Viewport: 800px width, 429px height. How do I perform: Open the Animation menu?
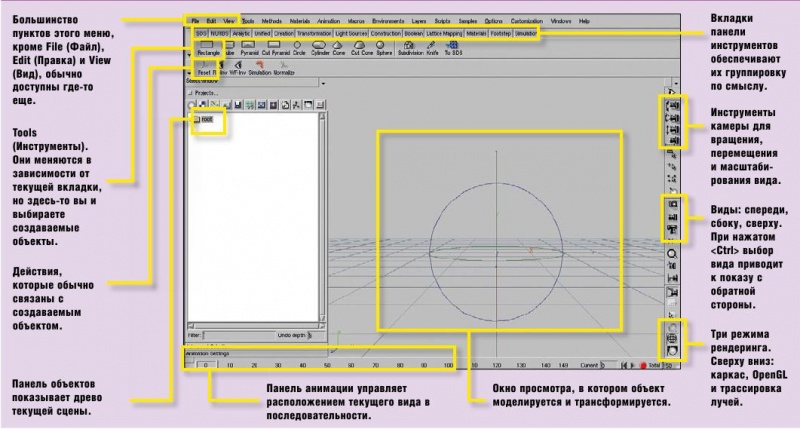pyautogui.click(x=328, y=21)
